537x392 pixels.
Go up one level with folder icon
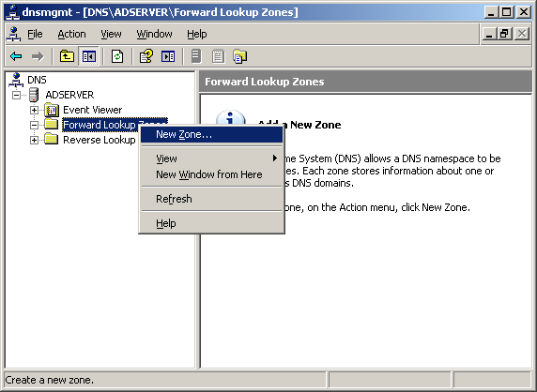tap(67, 56)
